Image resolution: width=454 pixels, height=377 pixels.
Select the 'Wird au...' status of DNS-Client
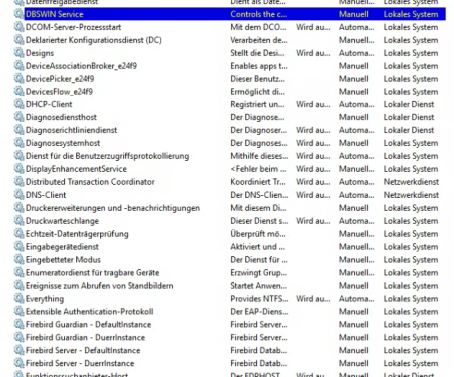(313, 195)
